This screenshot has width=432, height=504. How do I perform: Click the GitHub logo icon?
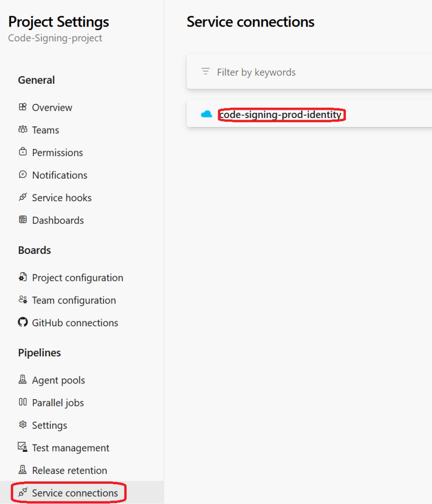(23, 323)
